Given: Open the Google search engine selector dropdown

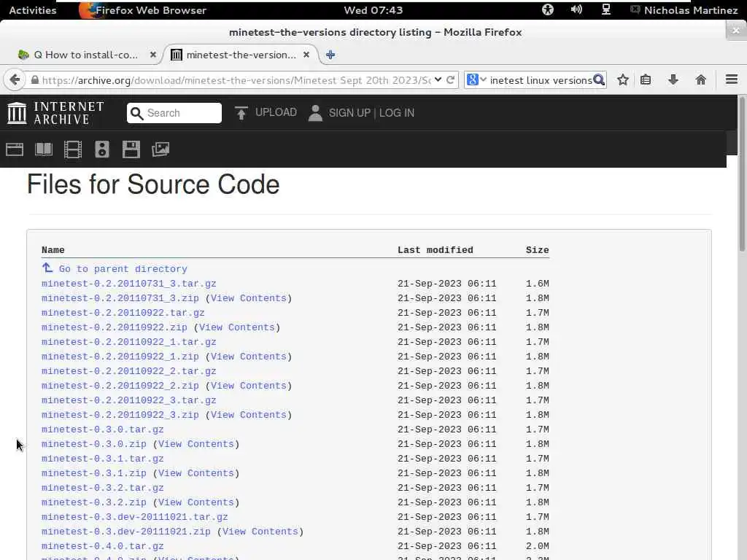Looking at the screenshot, I should click(x=476, y=79).
